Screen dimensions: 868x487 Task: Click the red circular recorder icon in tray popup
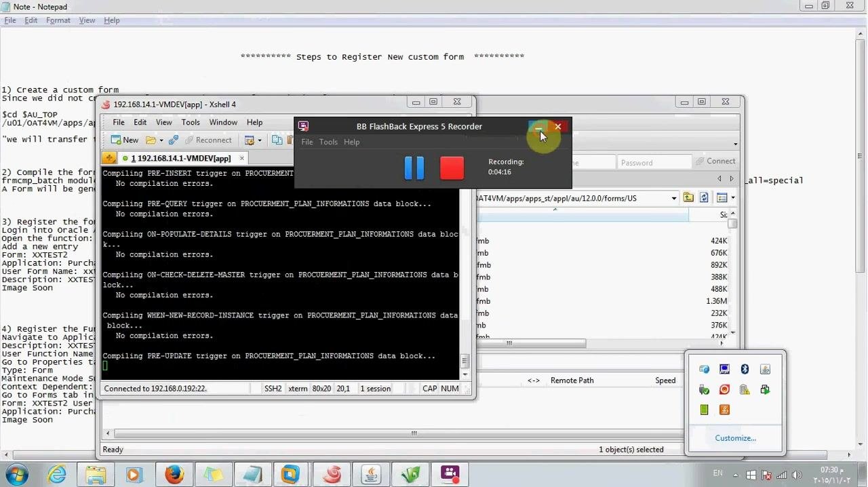coord(724,389)
